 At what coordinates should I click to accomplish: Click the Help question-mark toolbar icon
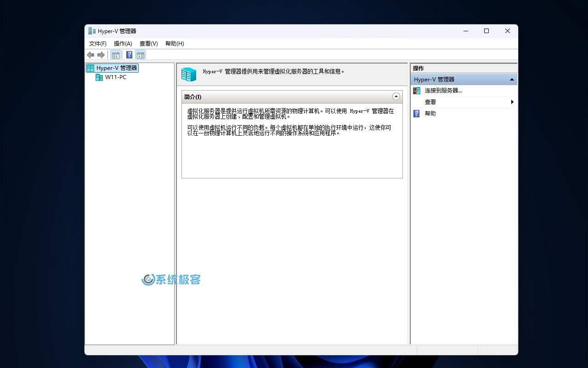pyautogui.click(x=129, y=55)
